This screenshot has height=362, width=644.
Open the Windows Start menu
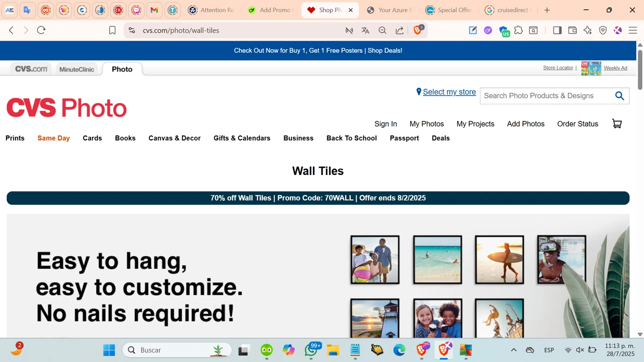pos(109,350)
